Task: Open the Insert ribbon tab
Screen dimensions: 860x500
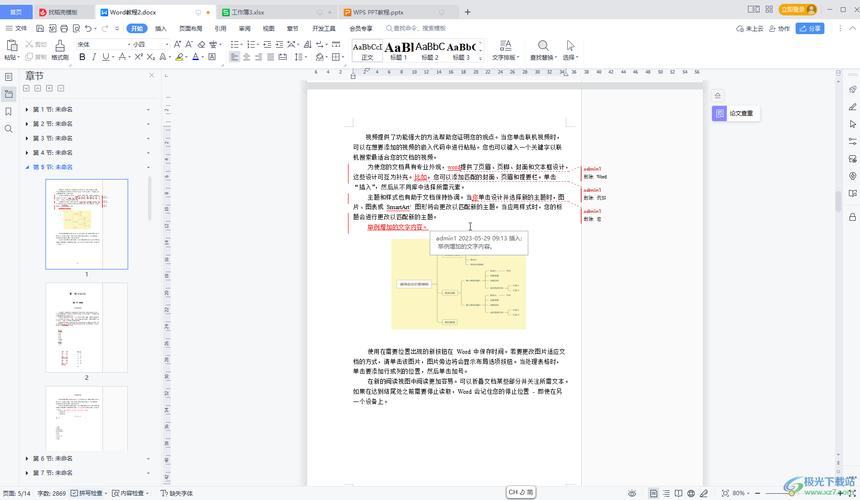Action: [x=161, y=29]
